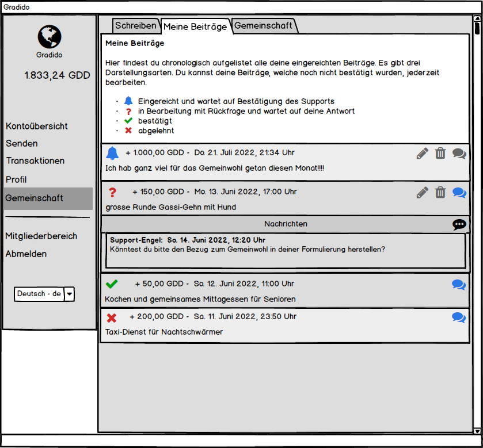Open the Senden page in sidebar

tap(22, 143)
